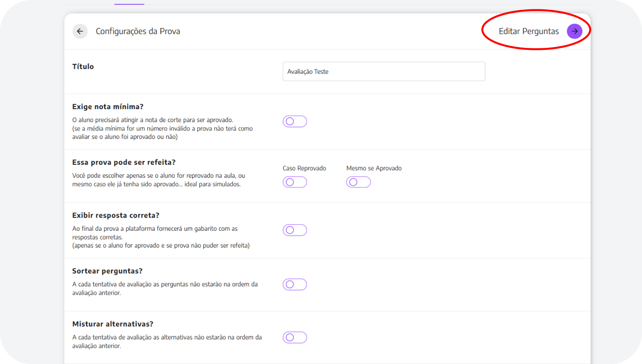This screenshot has width=642, height=364.
Task: Click the Título input field
Action: [x=384, y=72]
